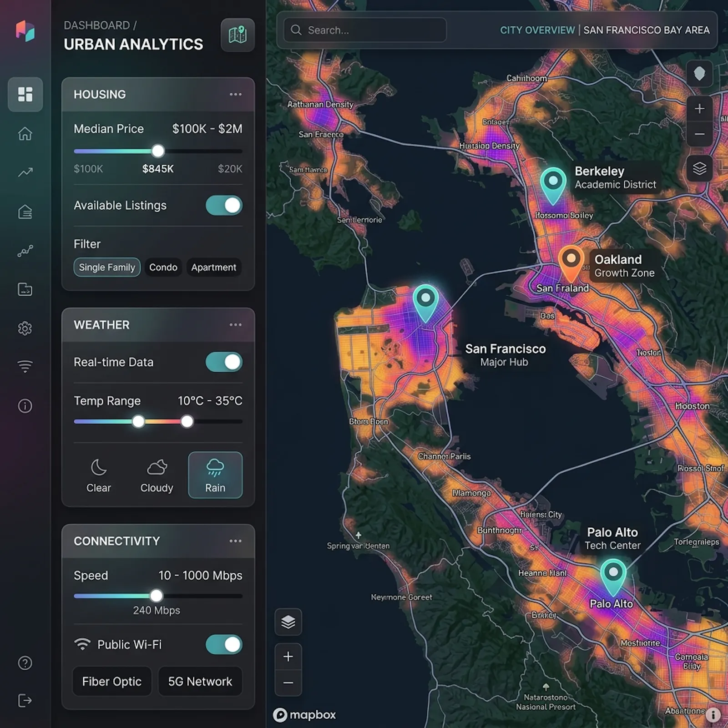Open the line graph nodes icon
The width and height of the screenshot is (728, 728).
(25, 251)
